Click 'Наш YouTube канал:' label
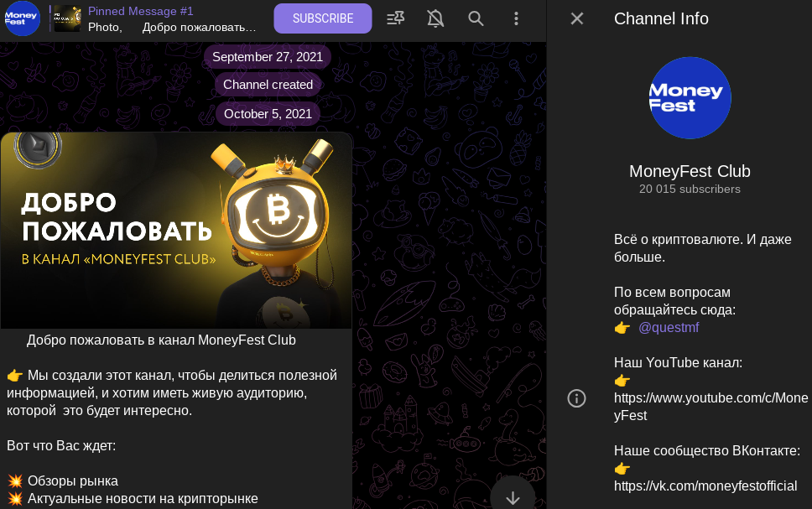 (678, 362)
